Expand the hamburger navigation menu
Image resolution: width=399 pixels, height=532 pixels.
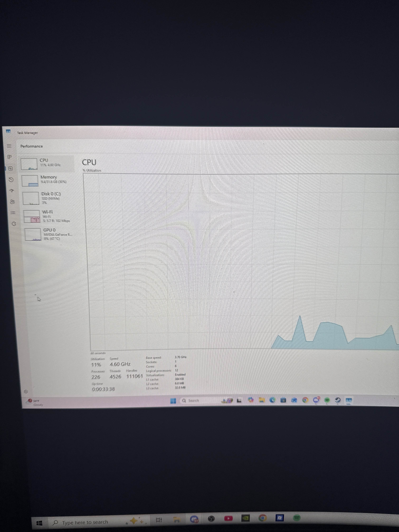point(9,146)
